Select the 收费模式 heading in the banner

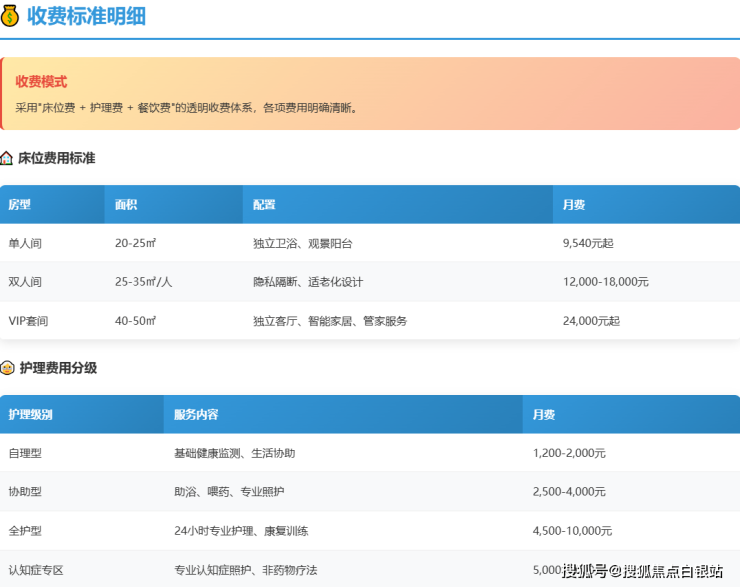click(41, 82)
